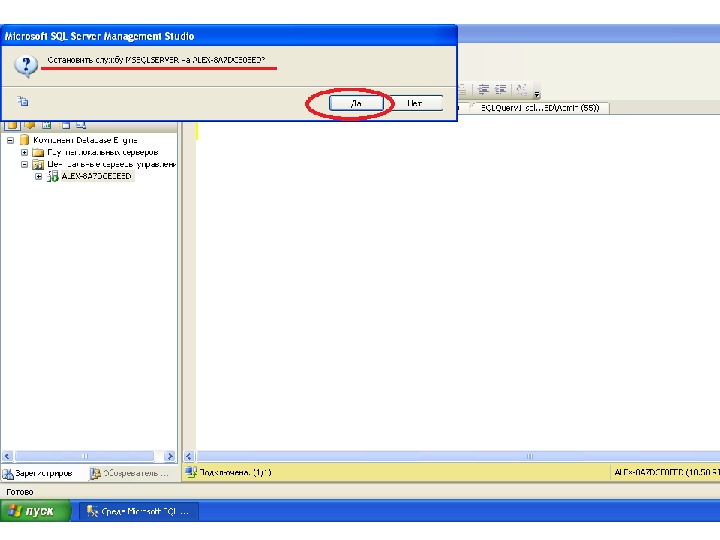Click the central management servers folder icon

coord(38,164)
